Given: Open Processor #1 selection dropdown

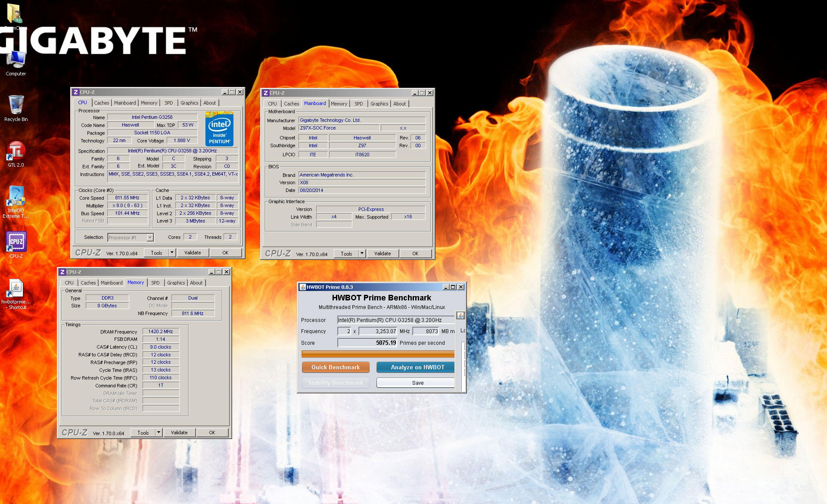Looking at the screenshot, I should coord(150,238).
